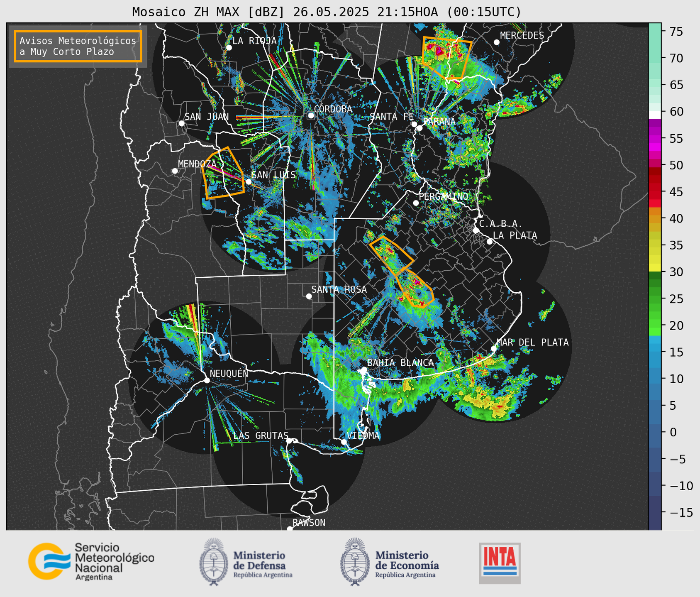Screen dimensions: 700x597
Task: Click the Las Grutas city marker dot
Action: (289, 441)
